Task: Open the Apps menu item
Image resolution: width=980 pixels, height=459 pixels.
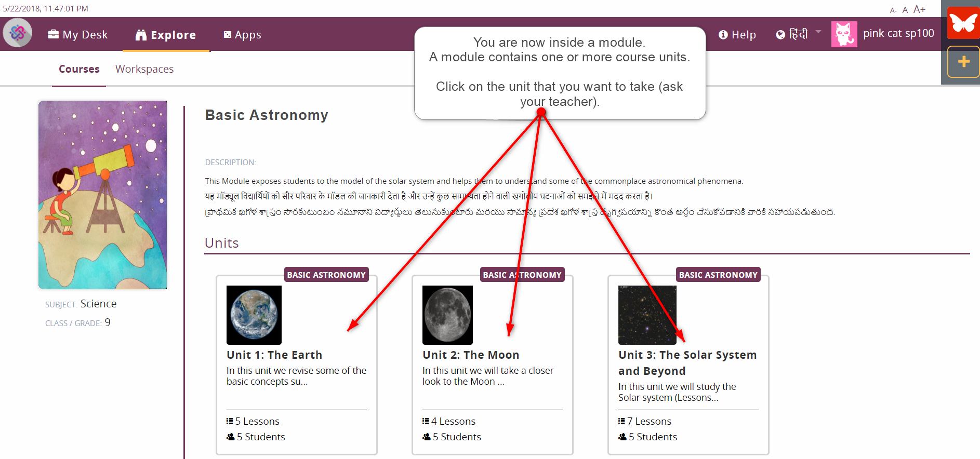Action: click(x=242, y=35)
